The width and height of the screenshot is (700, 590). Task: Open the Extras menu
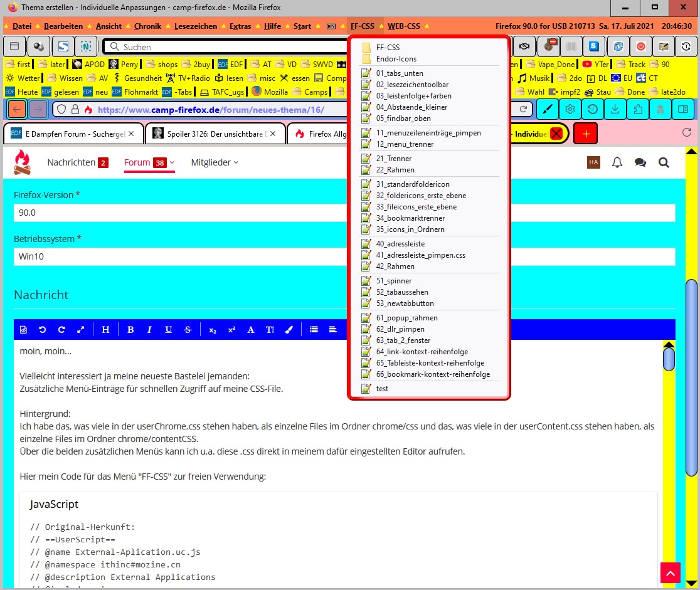[240, 26]
